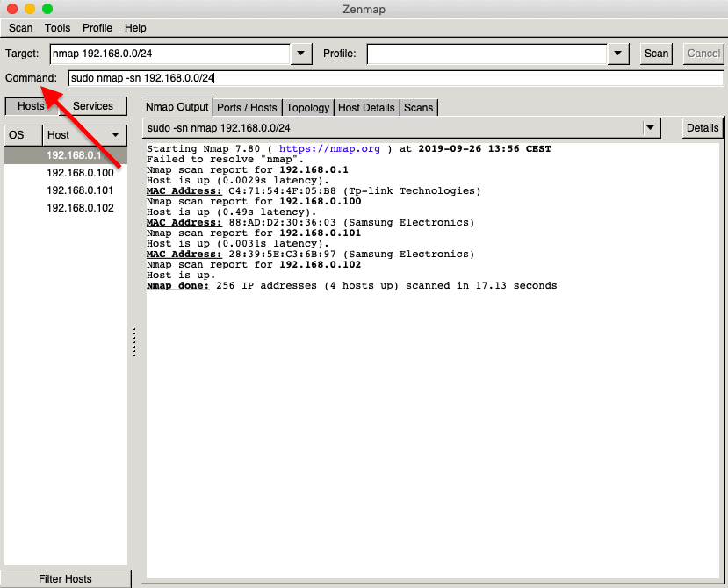
Task: Click the pane divider handle dots
Action: pos(134,342)
